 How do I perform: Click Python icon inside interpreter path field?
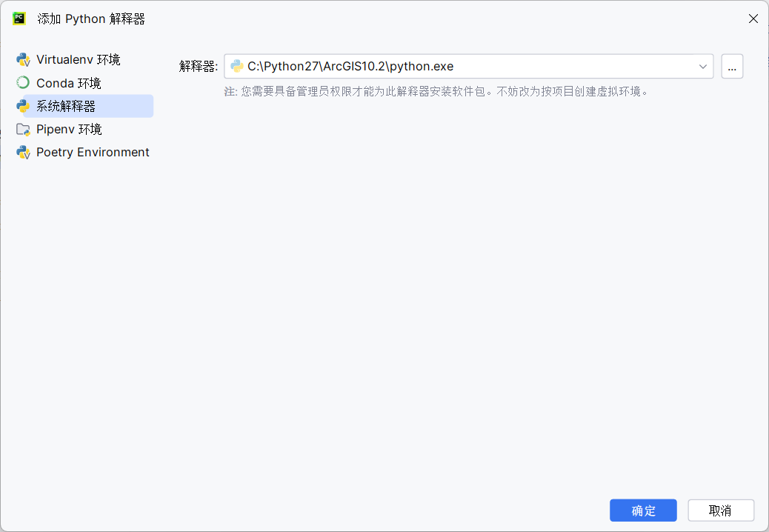237,66
